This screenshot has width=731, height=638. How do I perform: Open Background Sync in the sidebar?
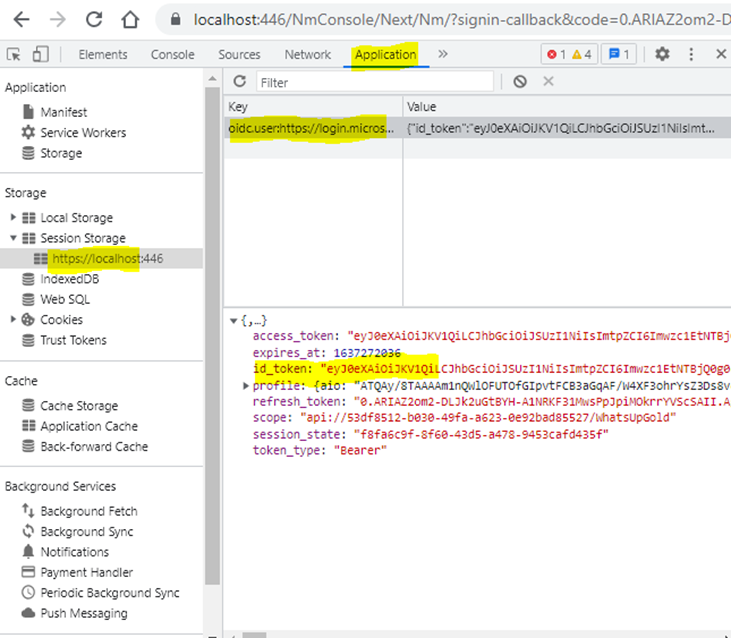[87, 532]
